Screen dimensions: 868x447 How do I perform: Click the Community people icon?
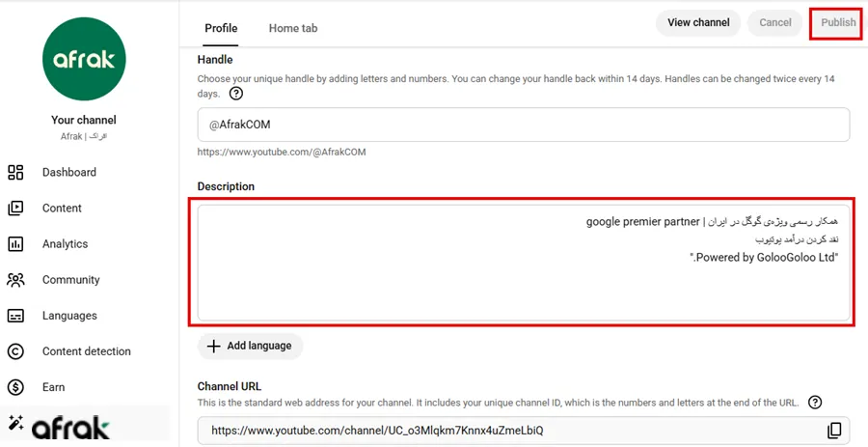coord(15,280)
